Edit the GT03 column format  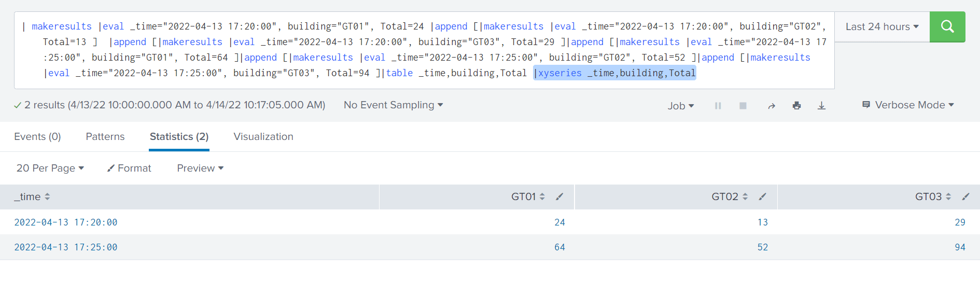(x=965, y=197)
